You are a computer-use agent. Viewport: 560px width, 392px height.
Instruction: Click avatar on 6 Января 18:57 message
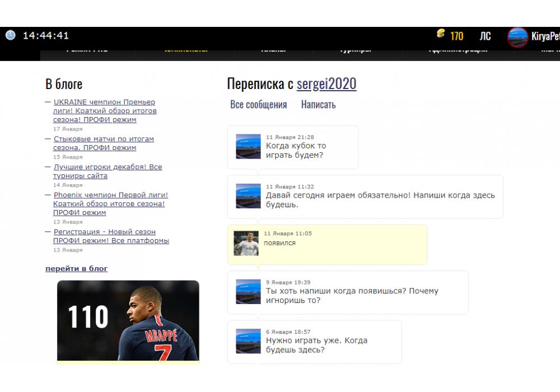tap(248, 341)
